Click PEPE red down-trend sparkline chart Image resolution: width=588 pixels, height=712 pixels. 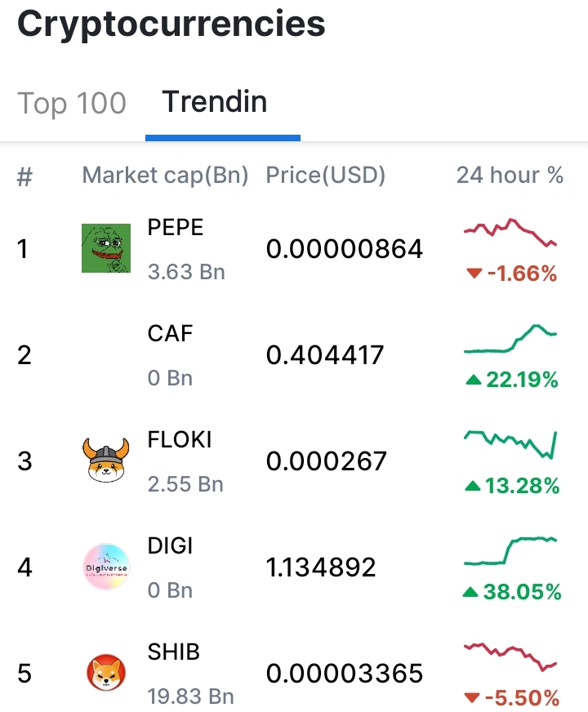pos(510,233)
